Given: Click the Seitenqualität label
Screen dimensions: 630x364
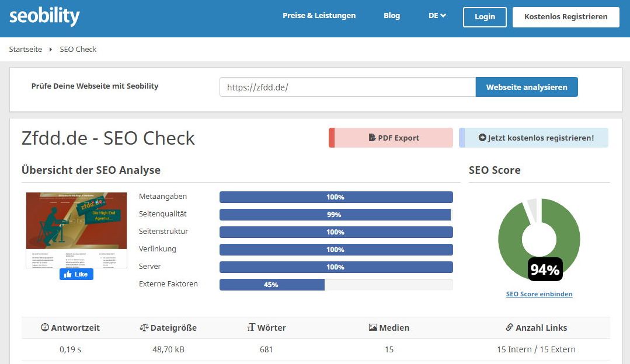Looking at the screenshot, I should 163,214.
